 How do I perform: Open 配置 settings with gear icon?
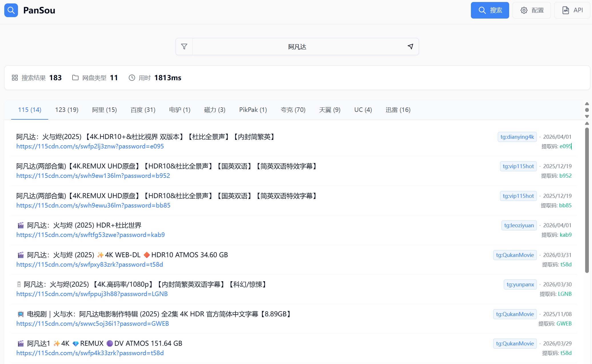pos(531,10)
